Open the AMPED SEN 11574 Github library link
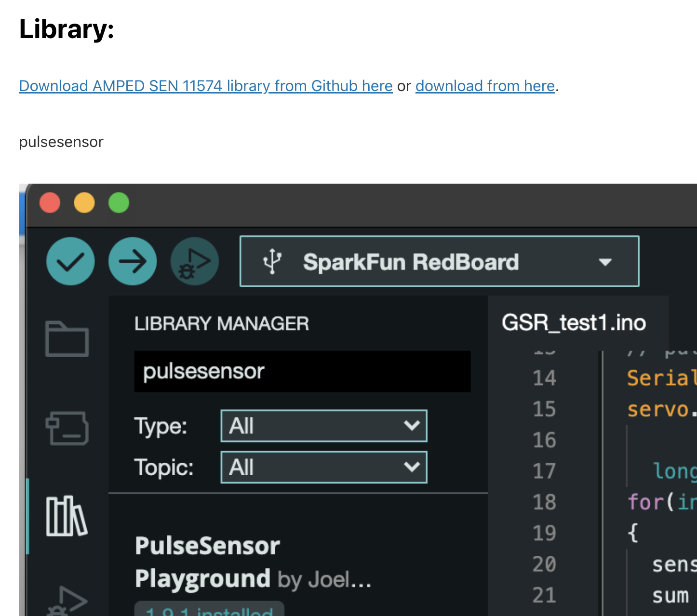The height and width of the screenshot is (616, 697). [206, 86]
